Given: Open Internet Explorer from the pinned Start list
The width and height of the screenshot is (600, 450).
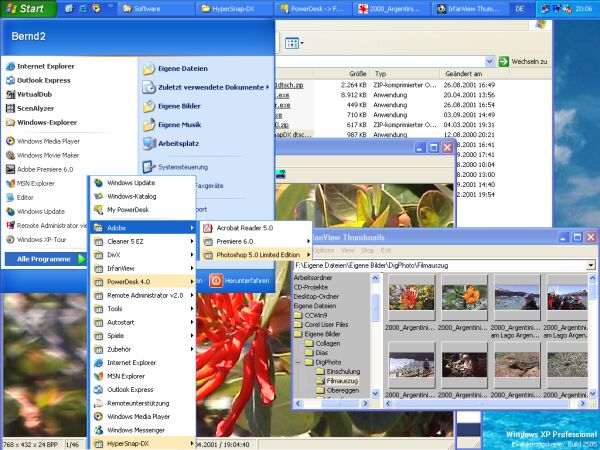Looking at the screenshot, I should (40, 66).
